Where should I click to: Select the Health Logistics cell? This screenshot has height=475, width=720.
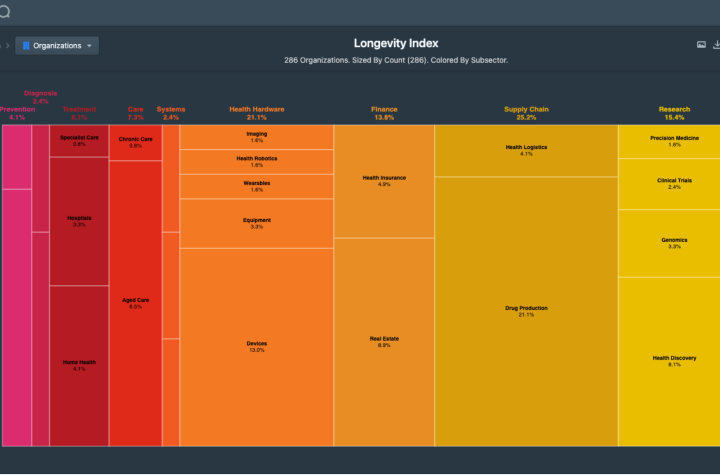click(526, 151)
